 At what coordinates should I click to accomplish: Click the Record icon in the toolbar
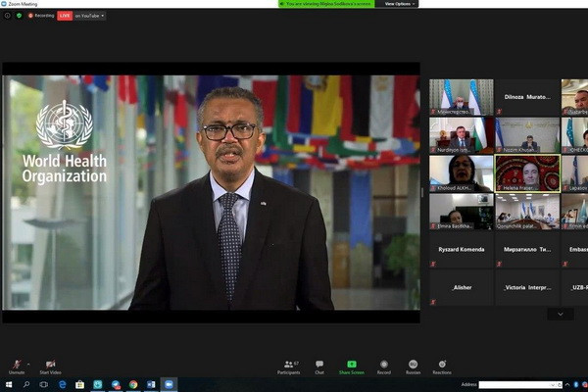(x=383, y=365)
